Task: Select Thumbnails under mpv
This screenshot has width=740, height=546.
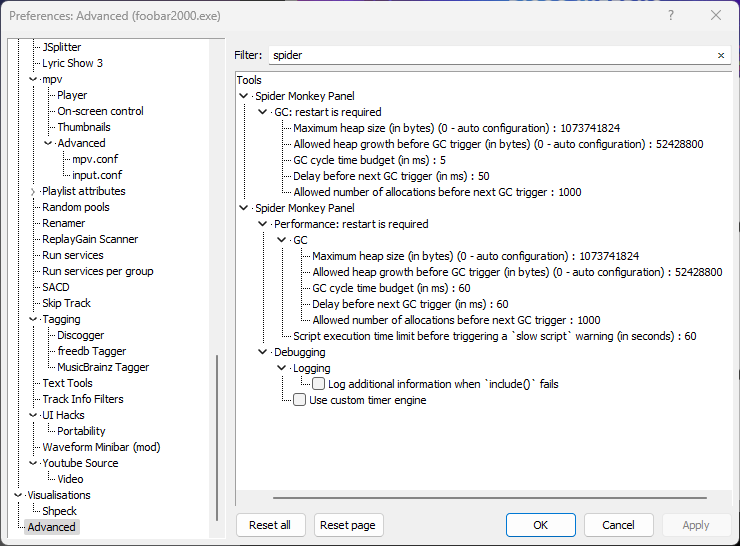Action: (84, 127)
